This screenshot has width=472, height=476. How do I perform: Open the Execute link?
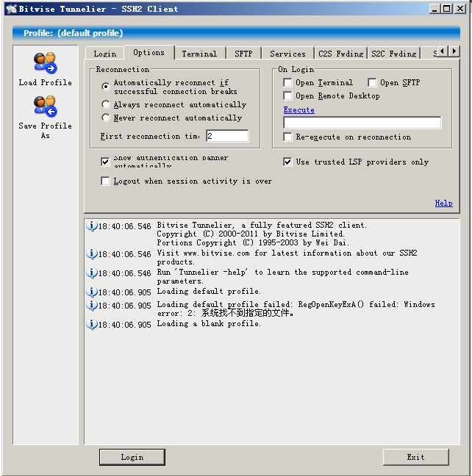(298, 109)
